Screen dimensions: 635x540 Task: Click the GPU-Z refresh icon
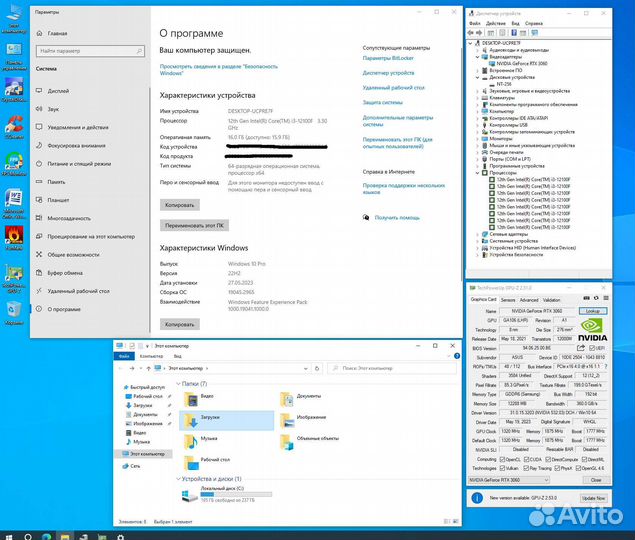pos(596,298)
